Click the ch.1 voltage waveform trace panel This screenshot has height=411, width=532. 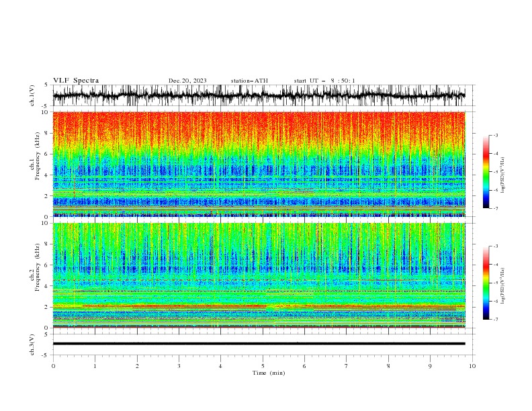click(259, 95)
